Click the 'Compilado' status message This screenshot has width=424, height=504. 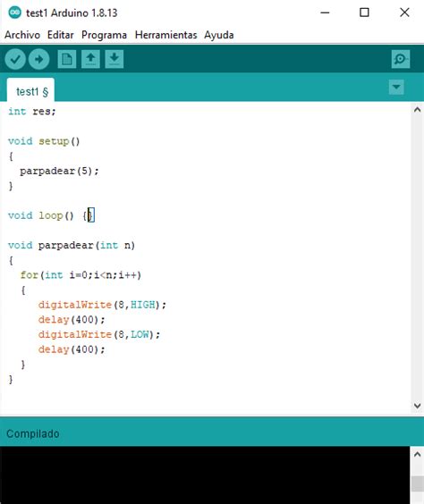[x=33, y=433]
